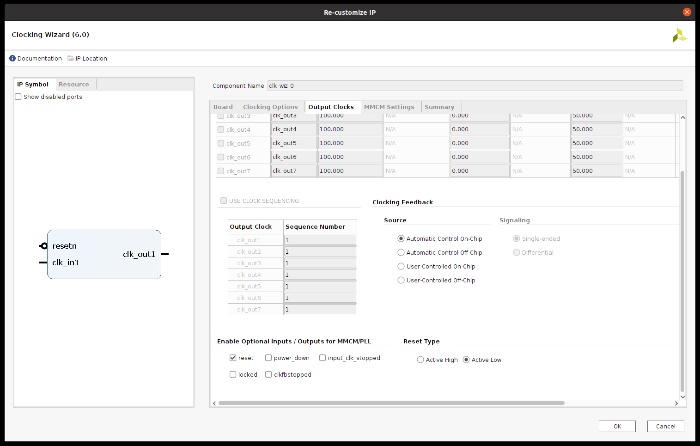
Task: Enable the clk_out5 checkbox
Action: [x=221, y=143]
